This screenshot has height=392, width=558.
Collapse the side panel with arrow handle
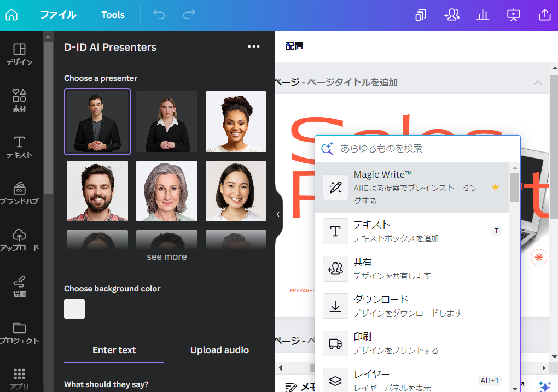coord(278,214)
